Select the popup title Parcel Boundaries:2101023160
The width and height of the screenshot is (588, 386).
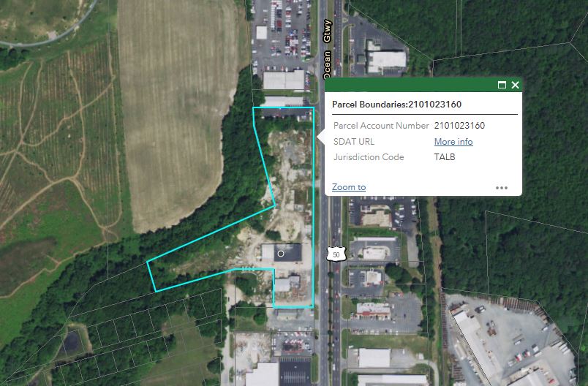(x=396, y=105)
